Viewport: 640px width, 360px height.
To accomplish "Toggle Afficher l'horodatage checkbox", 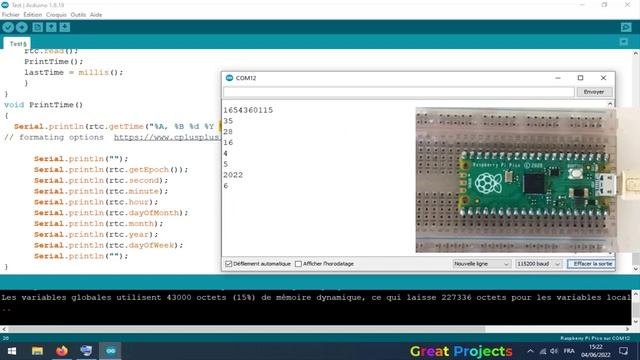I will click(298, 264).
